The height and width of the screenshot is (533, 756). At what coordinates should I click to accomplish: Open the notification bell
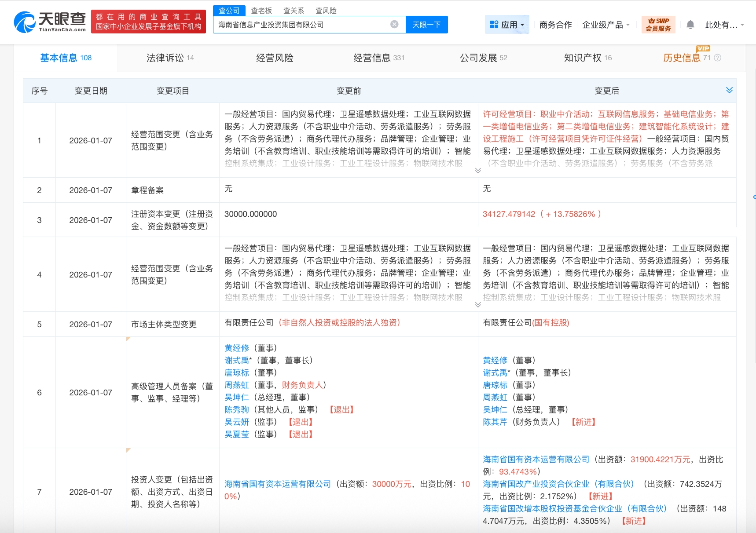[x=690, y=25]
